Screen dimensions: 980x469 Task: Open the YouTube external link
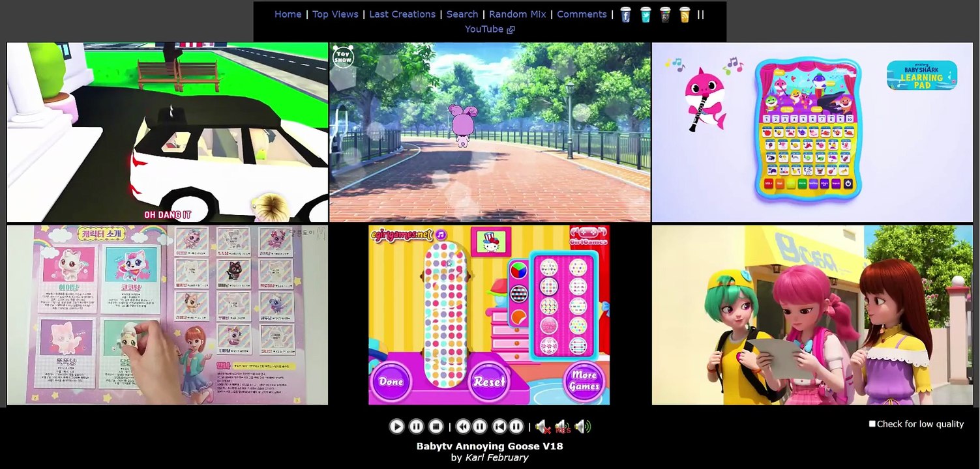point(490,29)
